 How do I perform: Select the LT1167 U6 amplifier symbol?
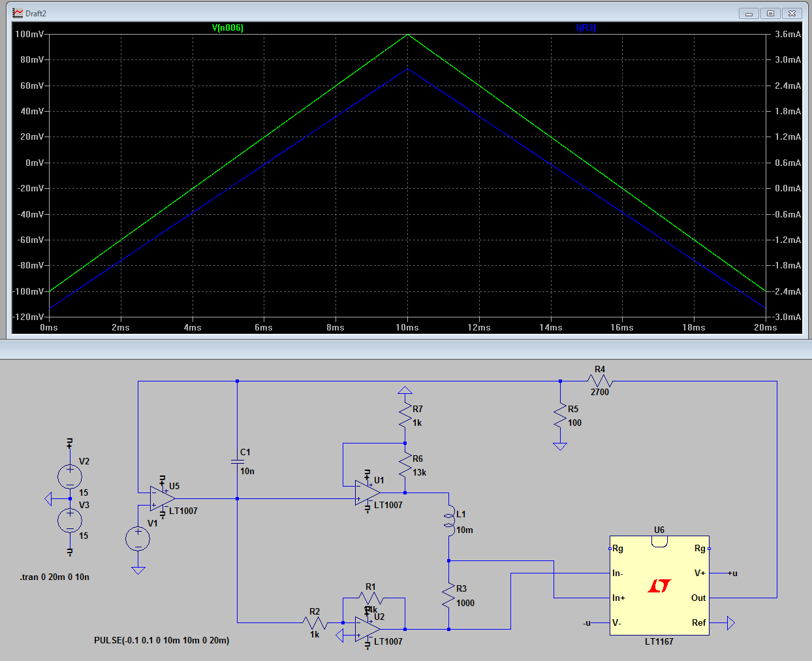click(659, 585)
